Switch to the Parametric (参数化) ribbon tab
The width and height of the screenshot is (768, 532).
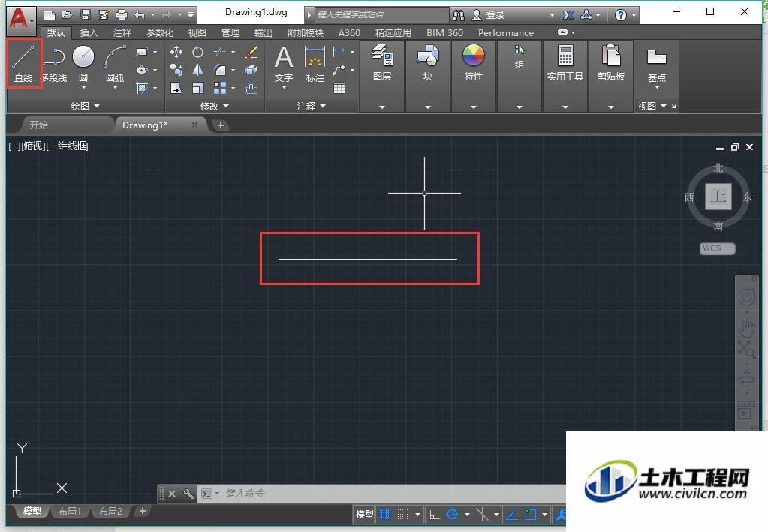click(x=160, y=33)
